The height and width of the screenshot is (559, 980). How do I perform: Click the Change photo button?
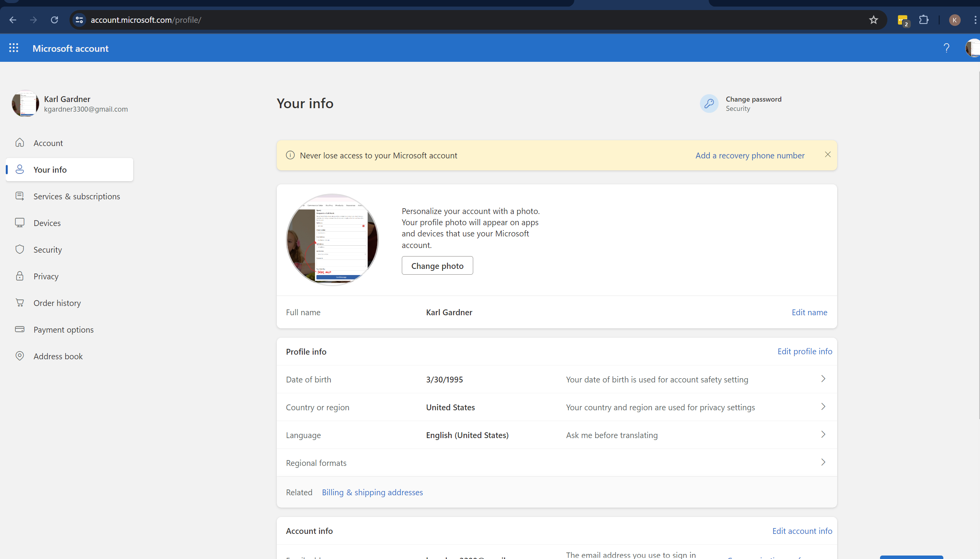pos(437,266)
